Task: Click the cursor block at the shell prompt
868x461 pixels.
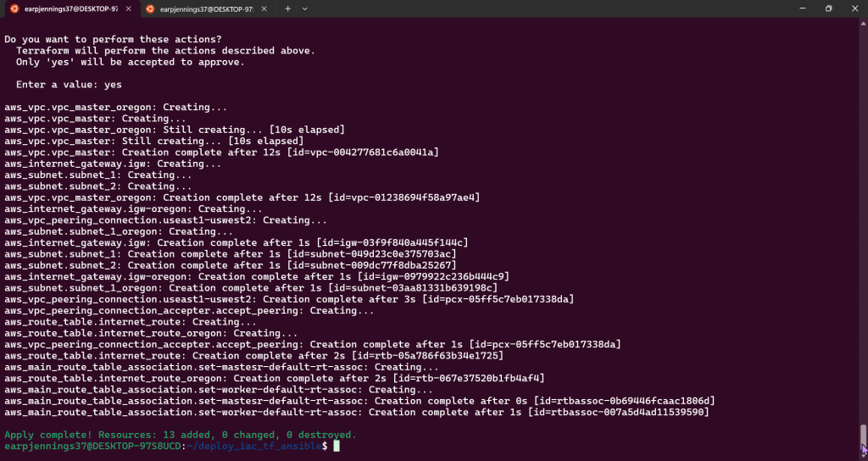Action: (x=337, y=446)
